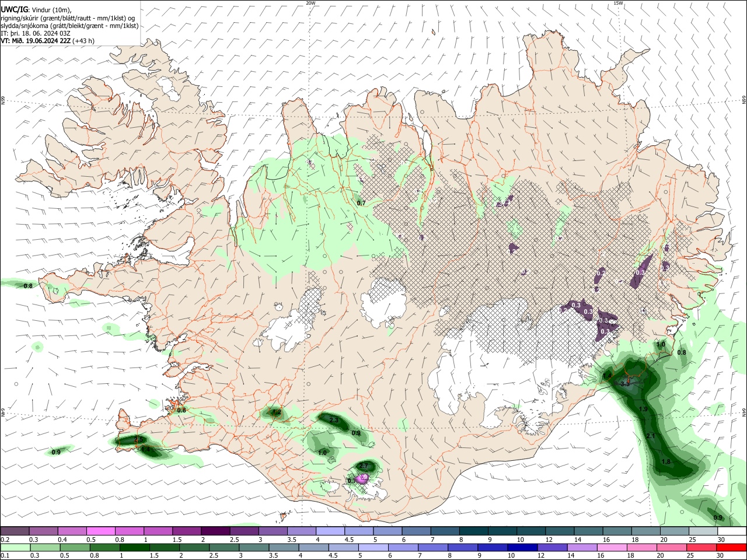Select the 'slydda/snjókoma' legend description line

(69, 26)
